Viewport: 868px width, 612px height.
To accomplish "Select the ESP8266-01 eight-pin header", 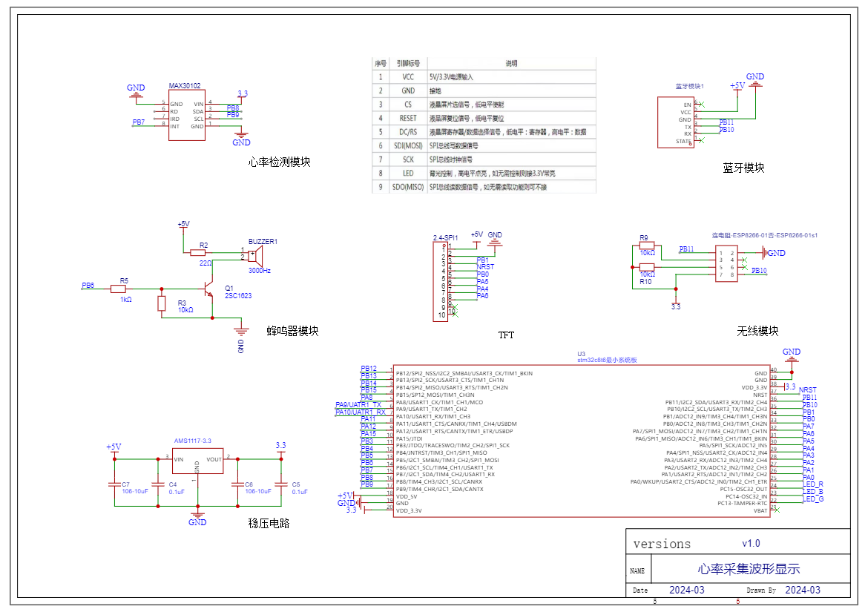I will (726, 264).
